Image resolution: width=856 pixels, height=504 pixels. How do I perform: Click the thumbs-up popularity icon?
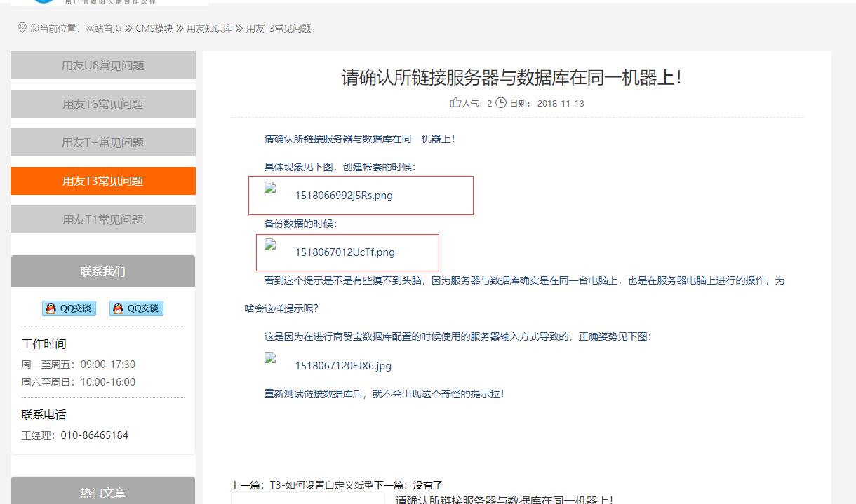tap(455, 103)
